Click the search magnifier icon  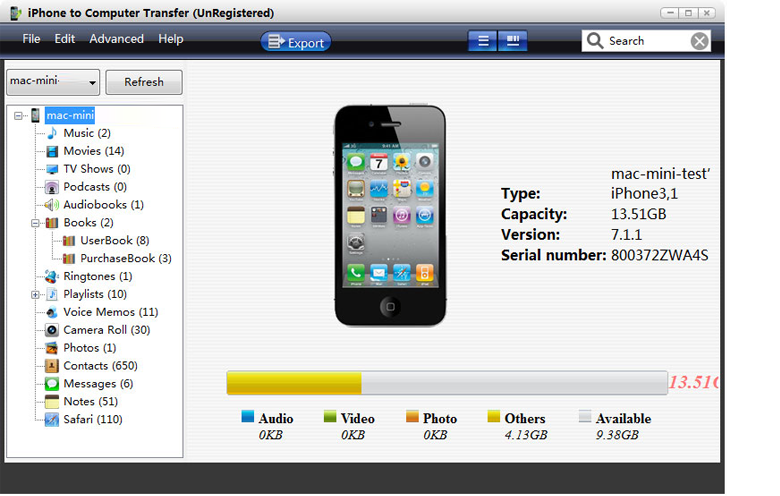pyautogui.click(x=594, y=40)
